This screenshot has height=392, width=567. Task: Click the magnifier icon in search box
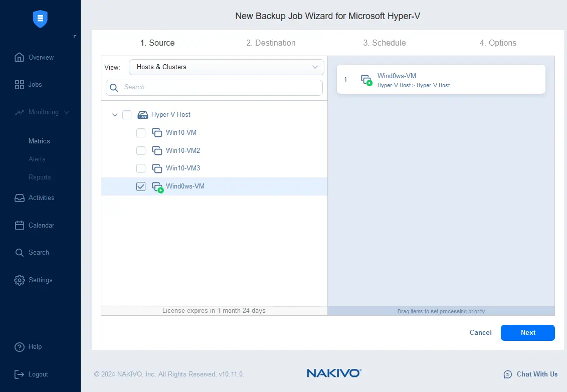[x=113, y=88]
